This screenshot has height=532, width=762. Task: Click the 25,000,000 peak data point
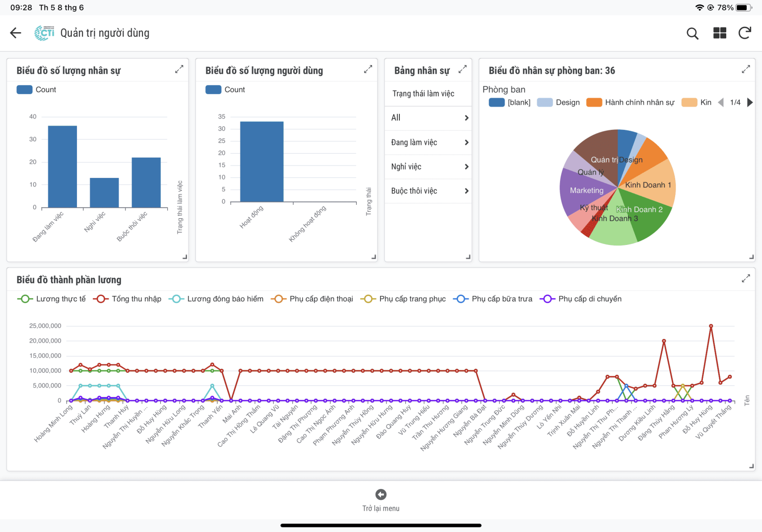click(711, 326)
